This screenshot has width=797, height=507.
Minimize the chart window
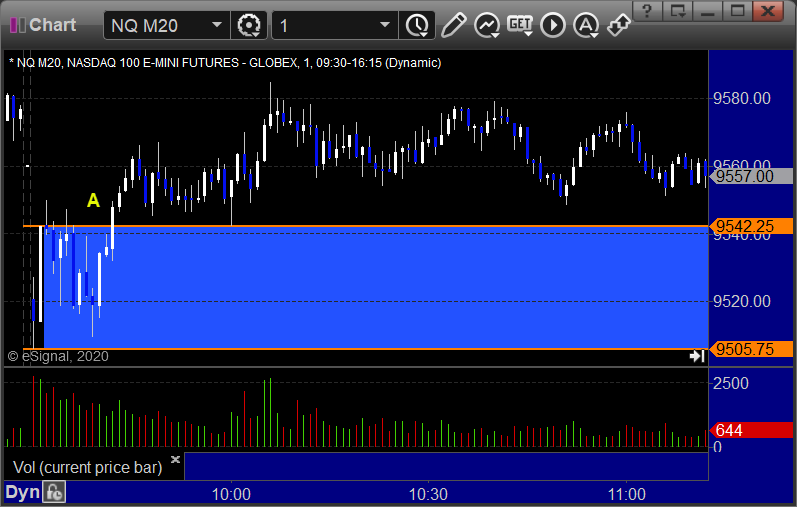(708, 11)
